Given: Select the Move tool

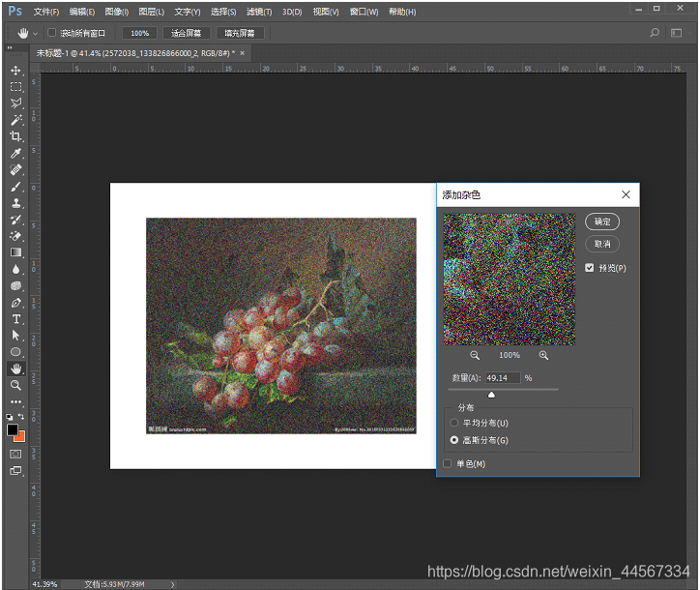Looking at the screenshot, I should tap(15, 71).
